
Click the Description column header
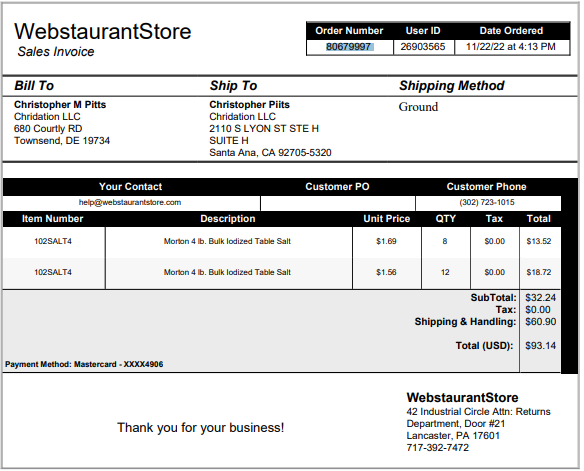pyautogui.click(x=229, y=220)
